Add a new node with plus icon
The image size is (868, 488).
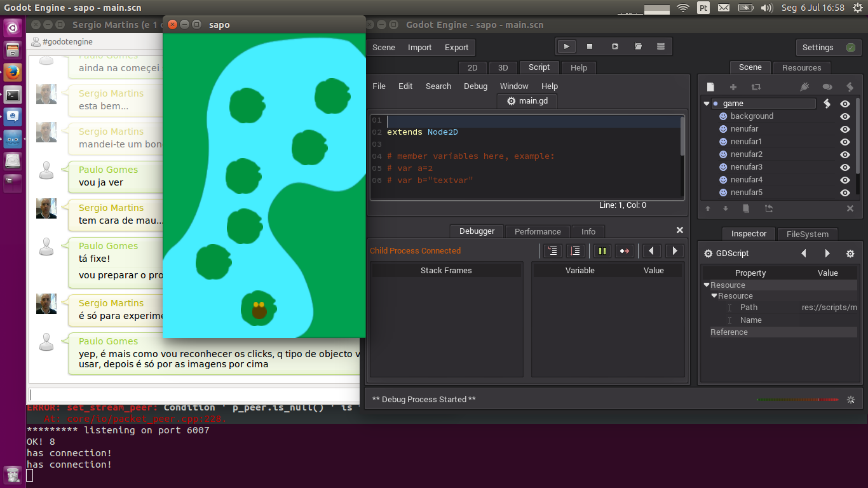point(733,87)
